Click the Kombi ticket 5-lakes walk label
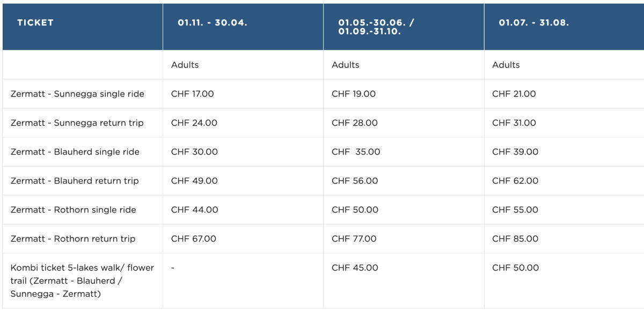Viewport: 644px width, 313px height. point(82,281)
